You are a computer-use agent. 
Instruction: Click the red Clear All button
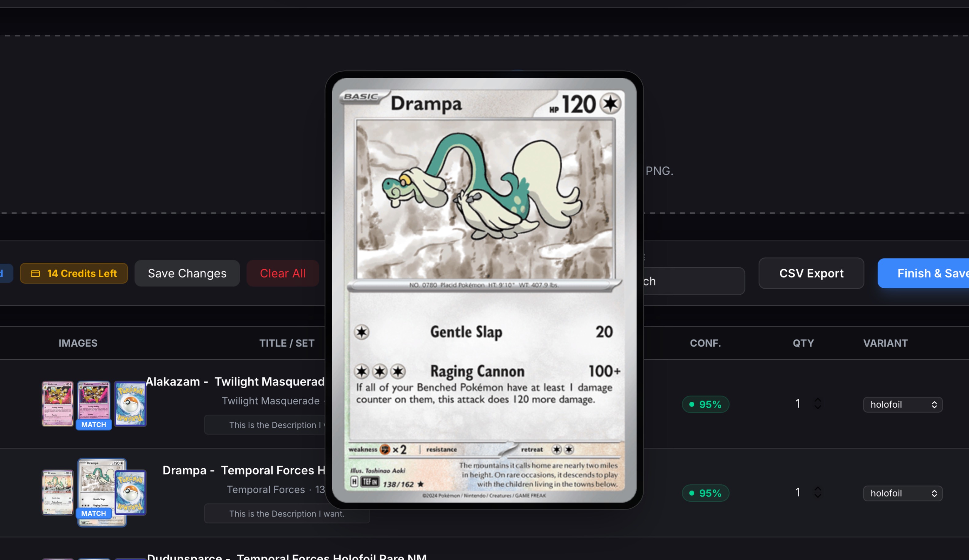coord(283,273)
